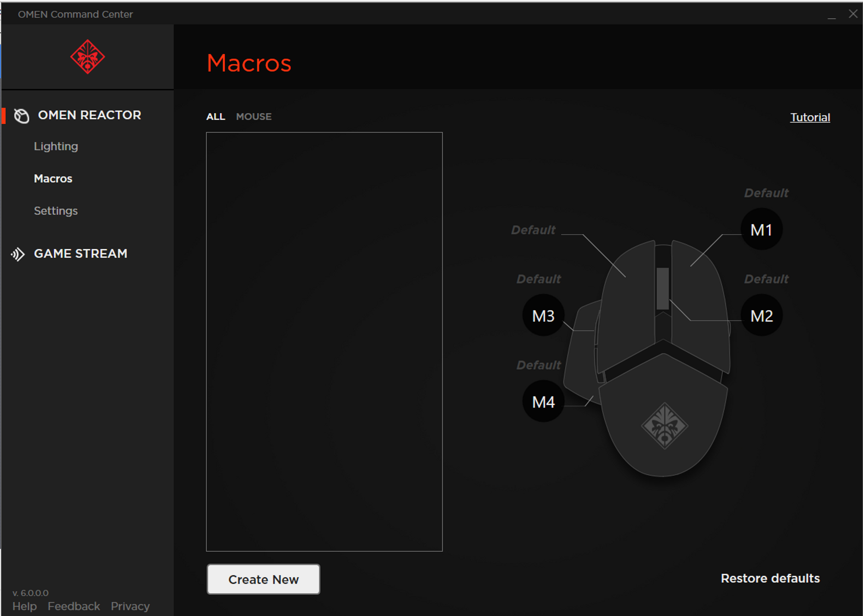Click the OMEN logo on mouse illustration
This screenshot has width=863, height=616.
click(x=665, y=426)
